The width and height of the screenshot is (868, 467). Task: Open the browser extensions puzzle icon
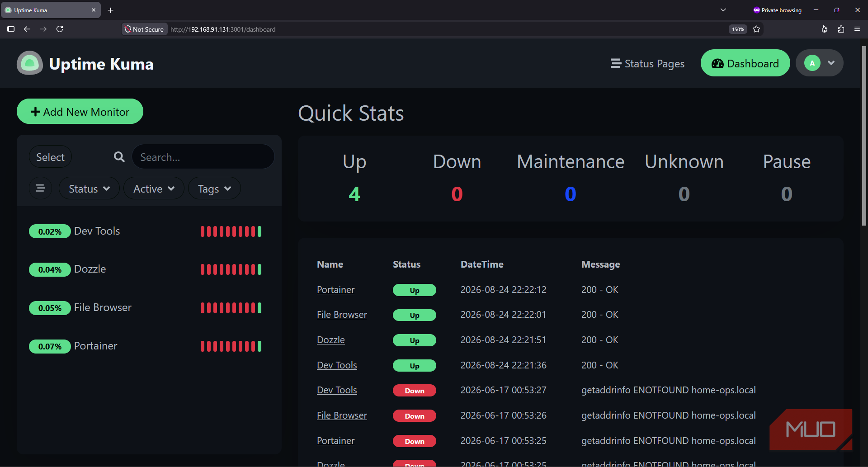(841, 29)
